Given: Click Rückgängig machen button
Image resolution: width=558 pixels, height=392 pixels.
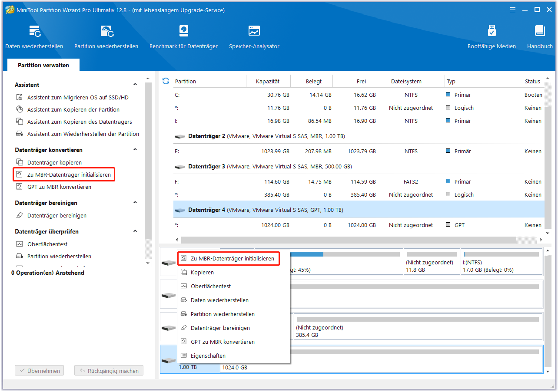Looking at the screenshot, I should tap(109, 371).
